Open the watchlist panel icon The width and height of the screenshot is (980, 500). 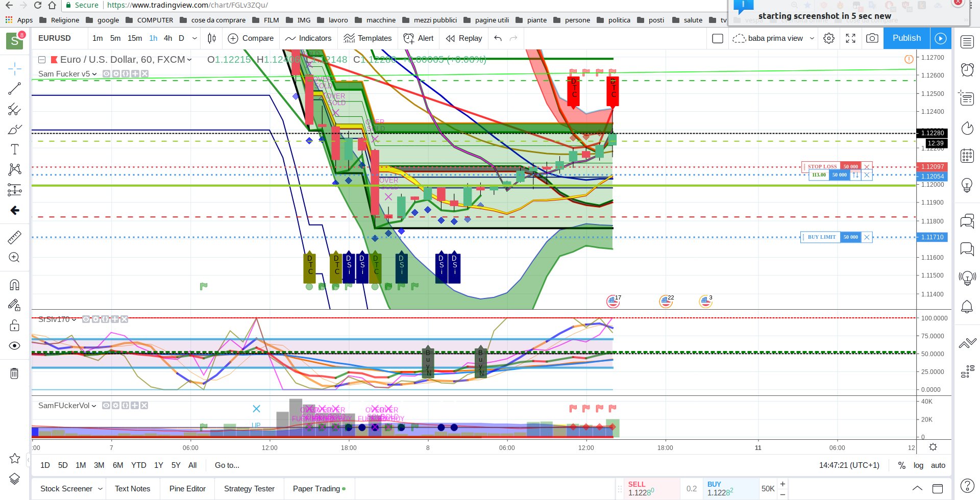967,42
